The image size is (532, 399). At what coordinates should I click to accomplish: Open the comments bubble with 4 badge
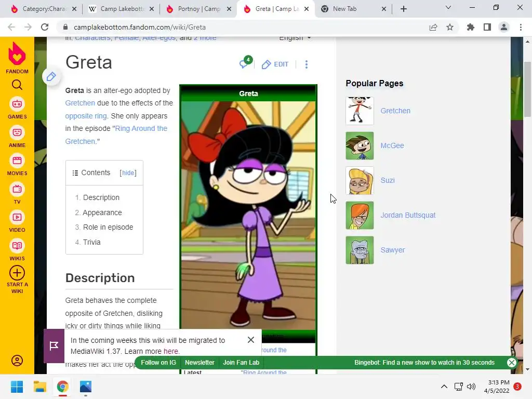(x=245, y=63)
